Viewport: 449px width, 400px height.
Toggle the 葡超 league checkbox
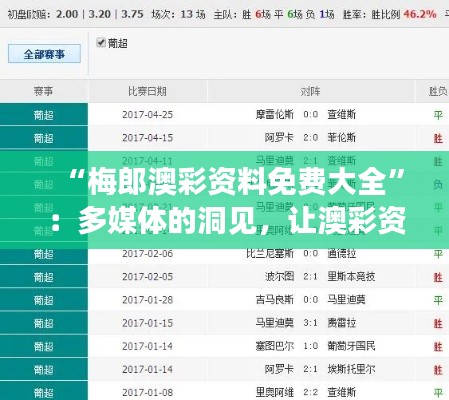coord(100,43)
